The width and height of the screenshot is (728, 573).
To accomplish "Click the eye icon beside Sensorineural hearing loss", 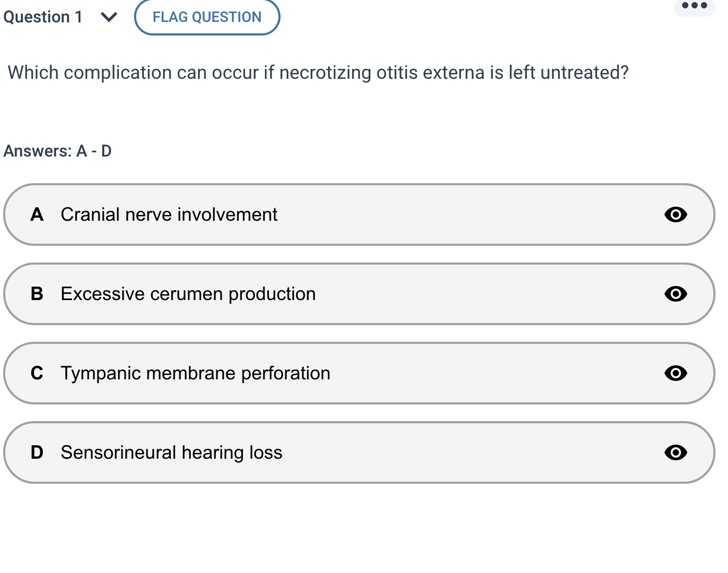I will coord(675,452).
